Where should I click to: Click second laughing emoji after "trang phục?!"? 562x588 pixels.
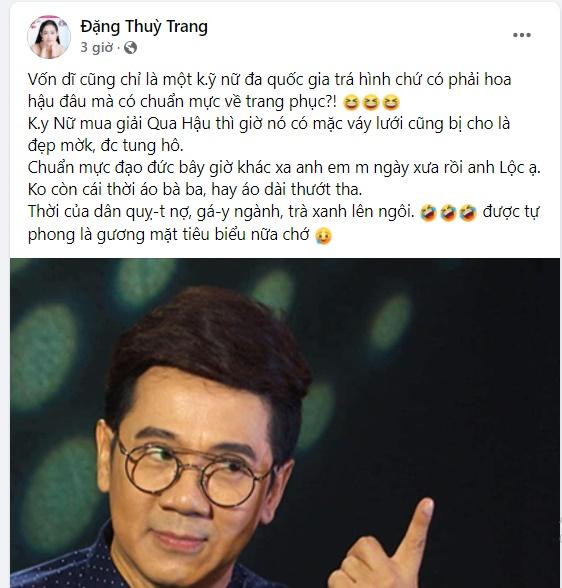tap(371, 102)
